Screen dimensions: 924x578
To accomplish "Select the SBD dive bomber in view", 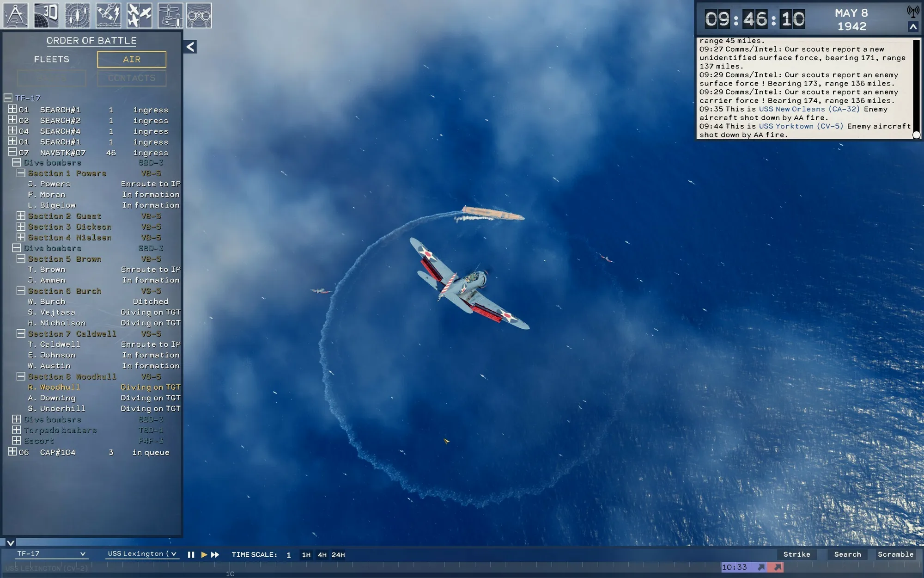I will coord(469,283).
